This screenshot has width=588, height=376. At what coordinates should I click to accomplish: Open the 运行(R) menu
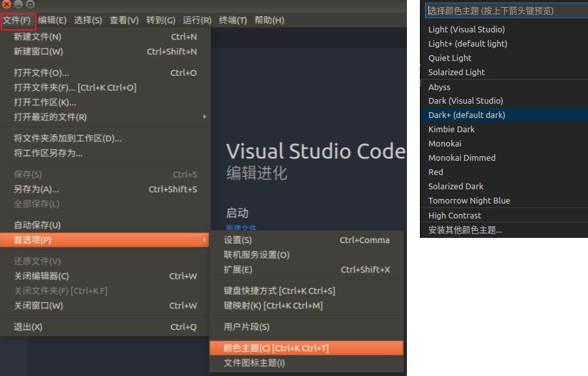click(197, 20)
